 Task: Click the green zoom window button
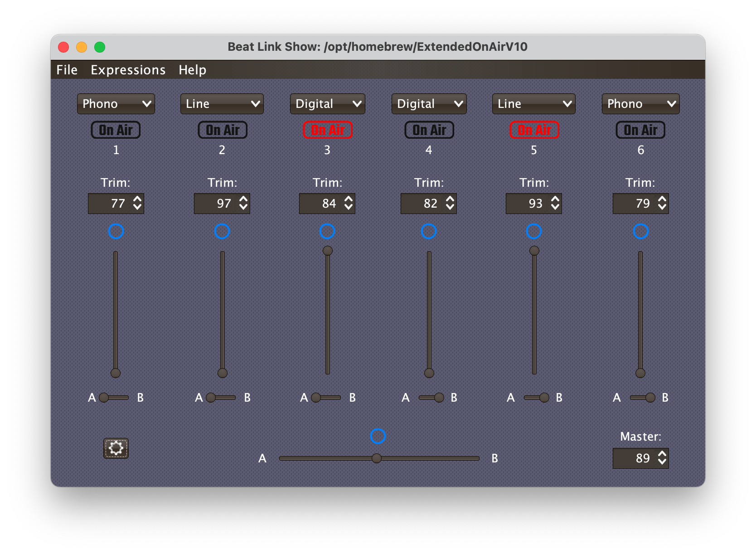[x=100, y=47]
